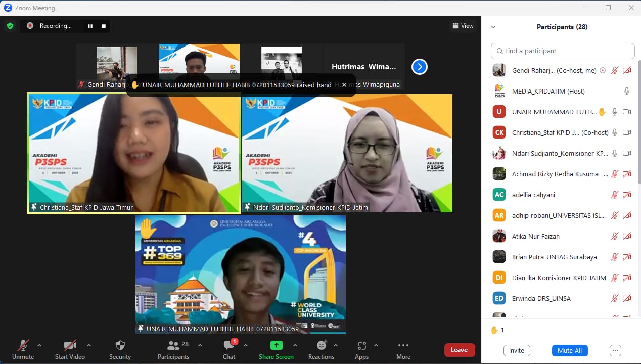
Task: Expand audio options arrow beside Unmute
Action: click(39, 346)
